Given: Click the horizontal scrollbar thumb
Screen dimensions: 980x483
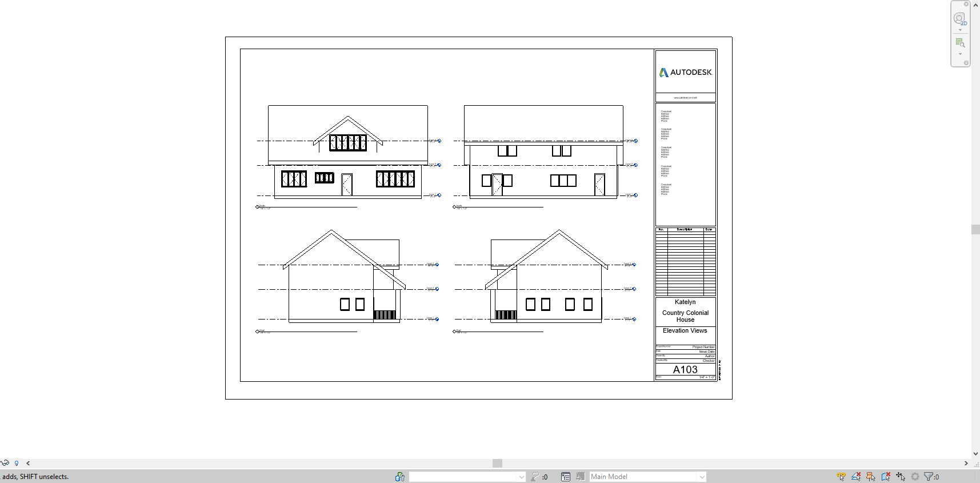Looking at the screenshot, I should (497, 464).
